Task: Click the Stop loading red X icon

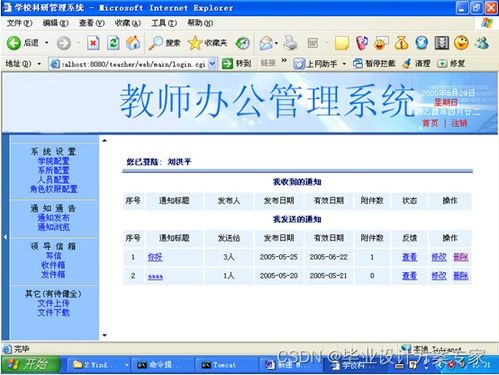Action: coord(93,43)
